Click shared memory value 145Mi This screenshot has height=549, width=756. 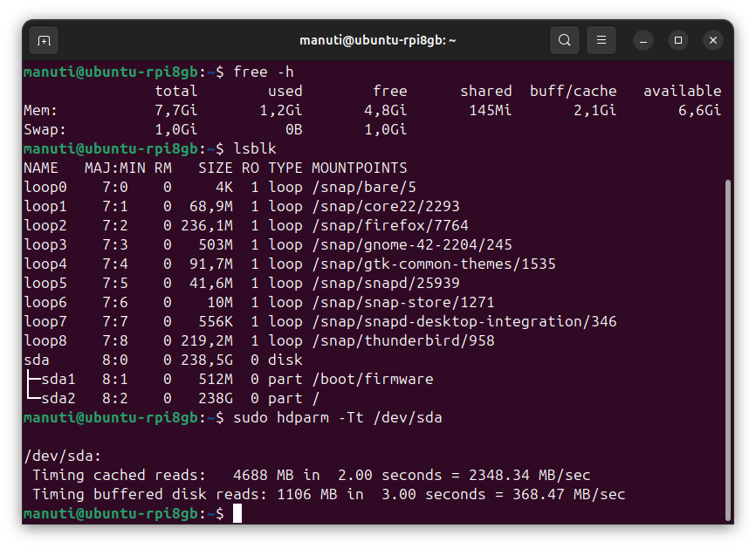pyautogui.click(x=491, y=111)
